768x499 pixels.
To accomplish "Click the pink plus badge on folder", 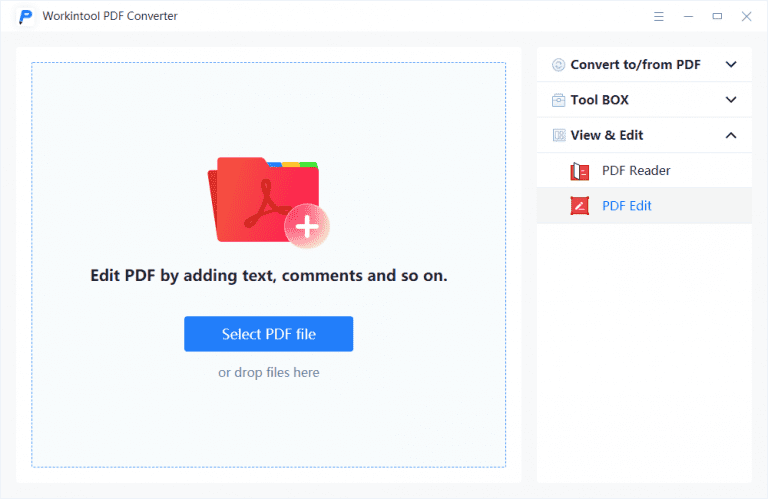I will [307, 228].
